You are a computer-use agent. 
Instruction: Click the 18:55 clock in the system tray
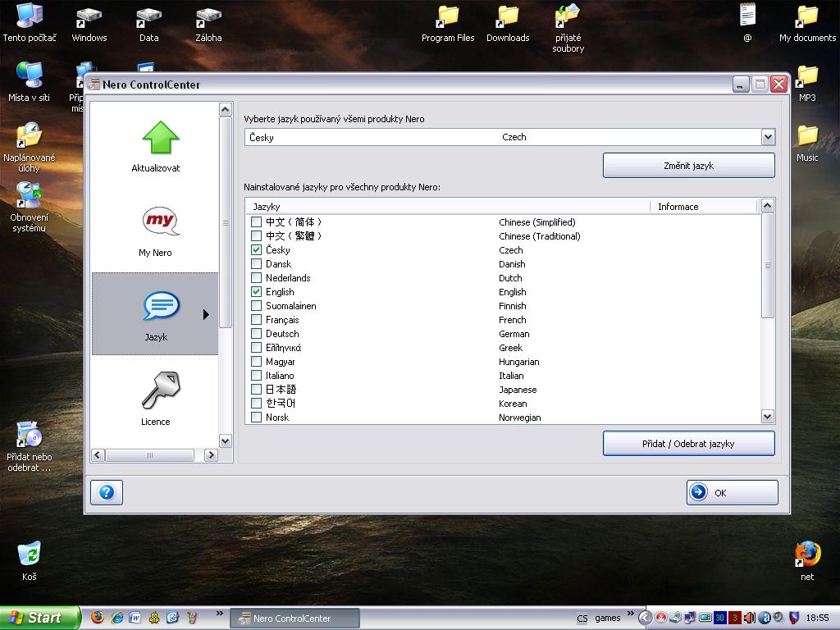click(818, 619)
